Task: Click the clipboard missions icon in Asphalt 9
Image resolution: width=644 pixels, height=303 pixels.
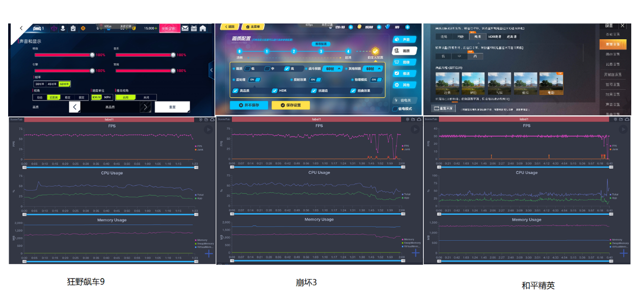Action: point(73,29)
